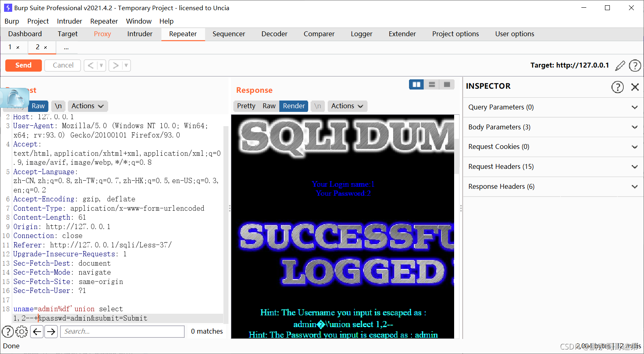This screenshot has width=644, height=354.
Task: Open Inspector help icon
Action: (617, 87)
